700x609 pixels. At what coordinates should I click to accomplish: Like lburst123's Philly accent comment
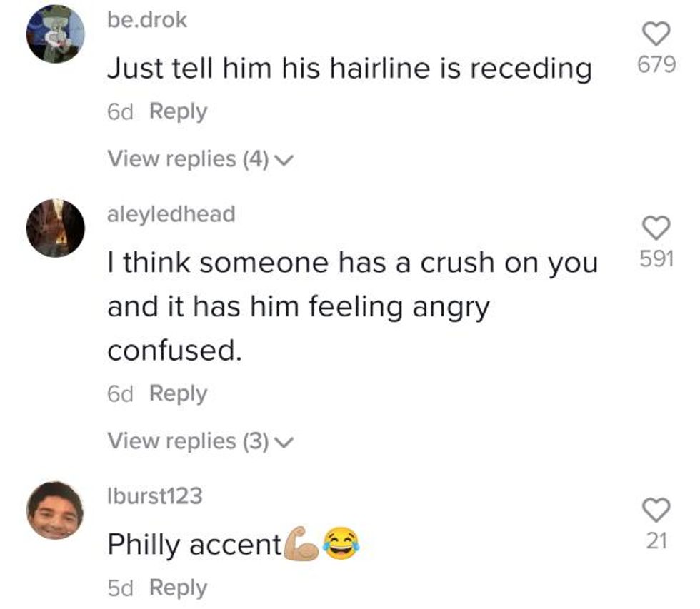coord(656,510)
